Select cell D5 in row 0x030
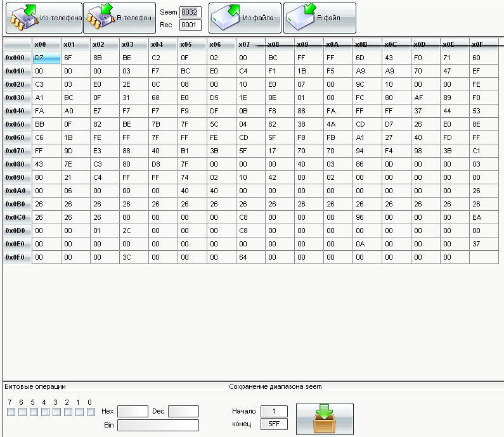The height and width of the screenshot is (437, 504). tap(221, 98)
